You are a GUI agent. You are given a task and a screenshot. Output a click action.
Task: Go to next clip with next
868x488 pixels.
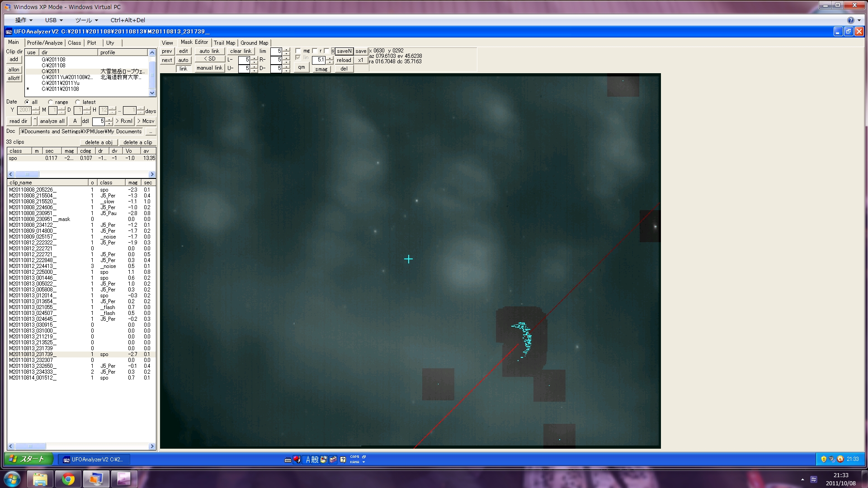click(x=167, y=60)
